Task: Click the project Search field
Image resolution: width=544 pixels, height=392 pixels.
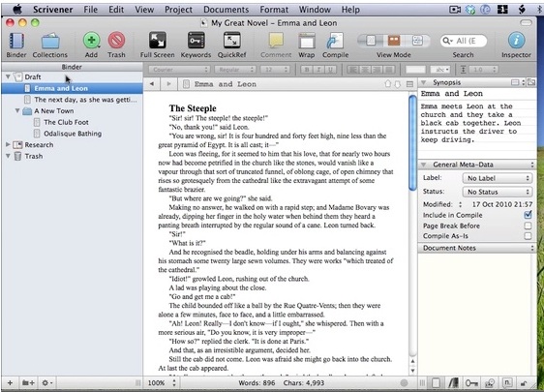Action: pyautogui.click(x=464, y=41)
